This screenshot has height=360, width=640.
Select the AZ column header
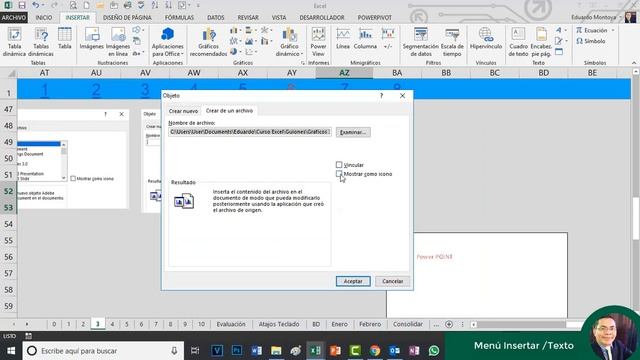(344, 73)
